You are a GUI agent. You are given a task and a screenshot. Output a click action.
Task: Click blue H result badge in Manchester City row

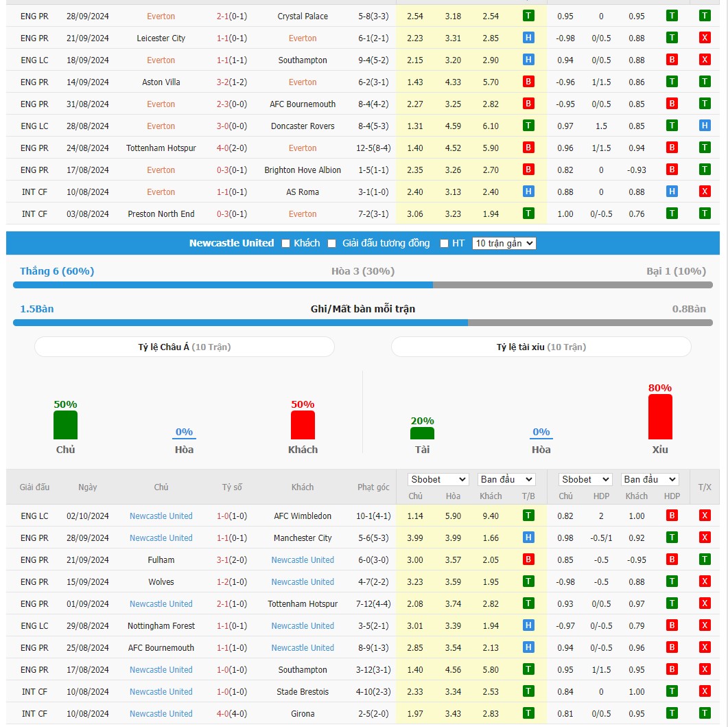528,538
